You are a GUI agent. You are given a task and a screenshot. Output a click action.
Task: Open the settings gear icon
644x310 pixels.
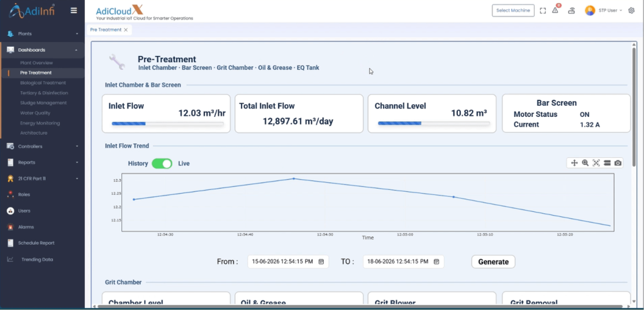[x=631, y=11]
